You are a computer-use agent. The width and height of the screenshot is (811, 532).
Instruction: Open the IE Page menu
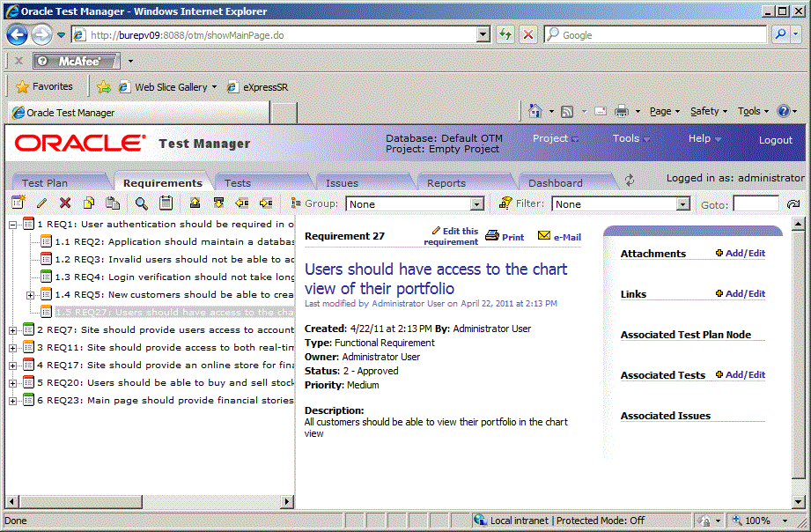664,111
